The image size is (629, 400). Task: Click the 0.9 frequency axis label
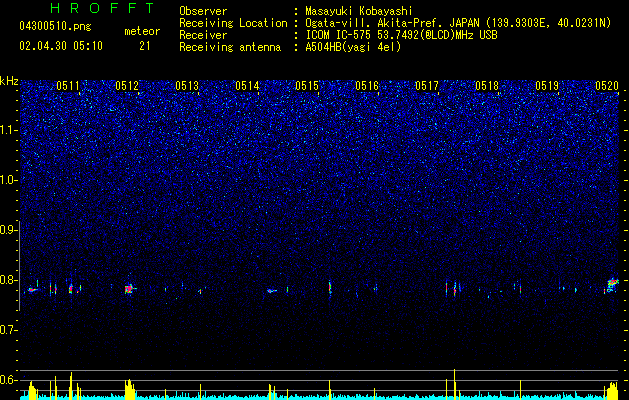[8, 230]
